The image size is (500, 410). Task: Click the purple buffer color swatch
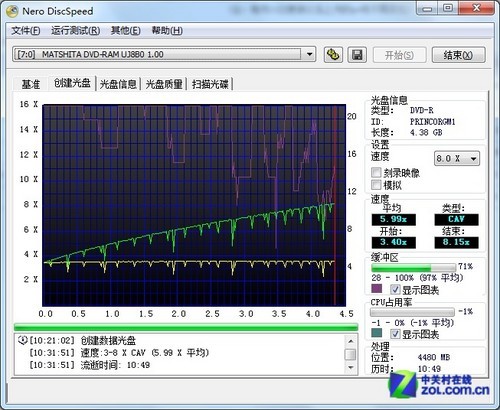377,289
